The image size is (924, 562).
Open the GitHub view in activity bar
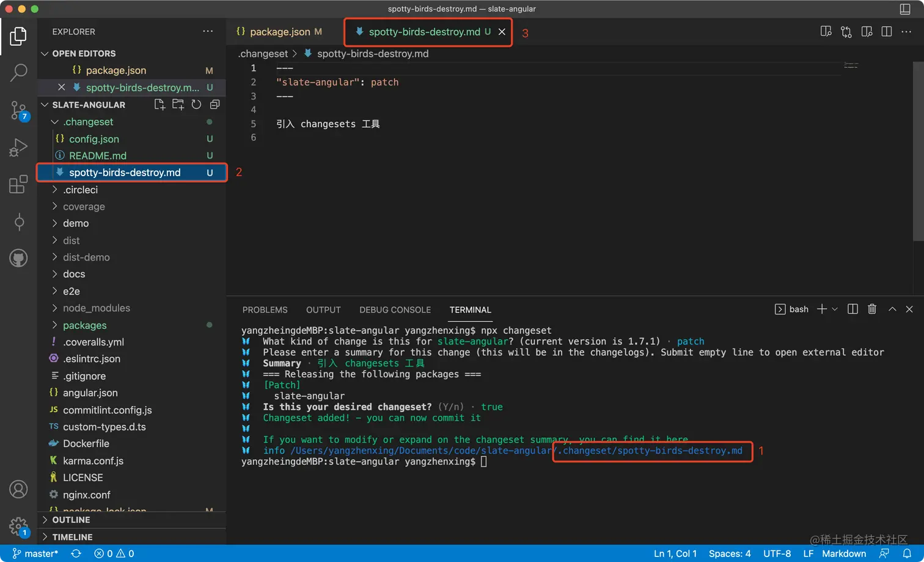[18, 258]
